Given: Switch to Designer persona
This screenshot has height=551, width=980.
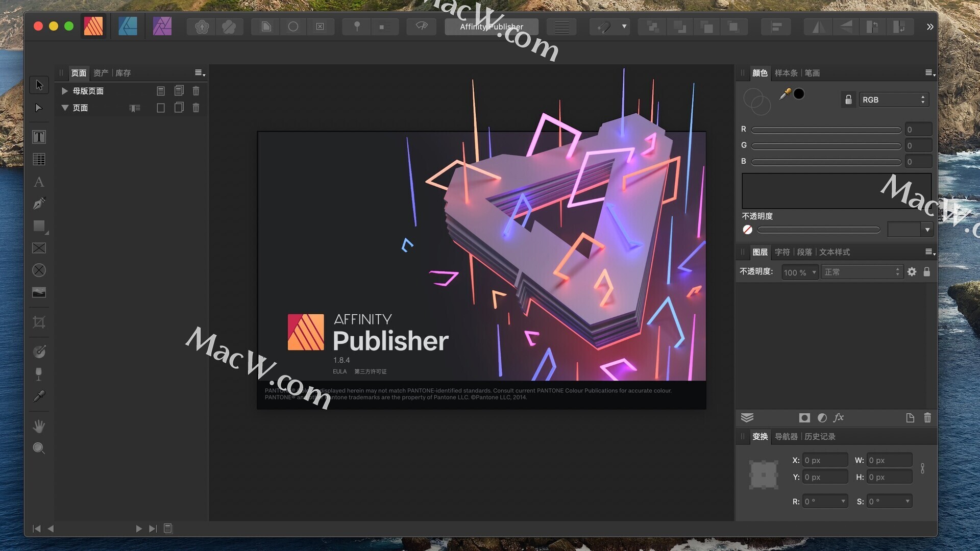Looking at the screenshot, I should (x=128, y=26).
